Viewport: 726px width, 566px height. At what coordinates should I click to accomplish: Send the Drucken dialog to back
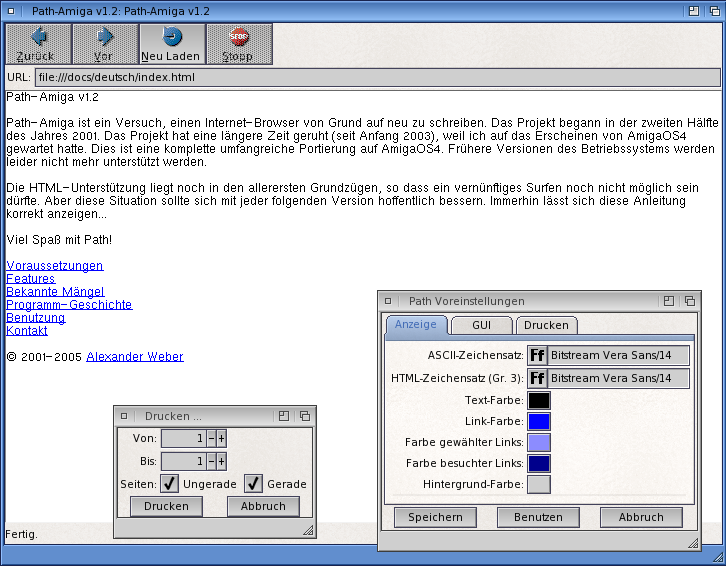click(x=305, y=416)
